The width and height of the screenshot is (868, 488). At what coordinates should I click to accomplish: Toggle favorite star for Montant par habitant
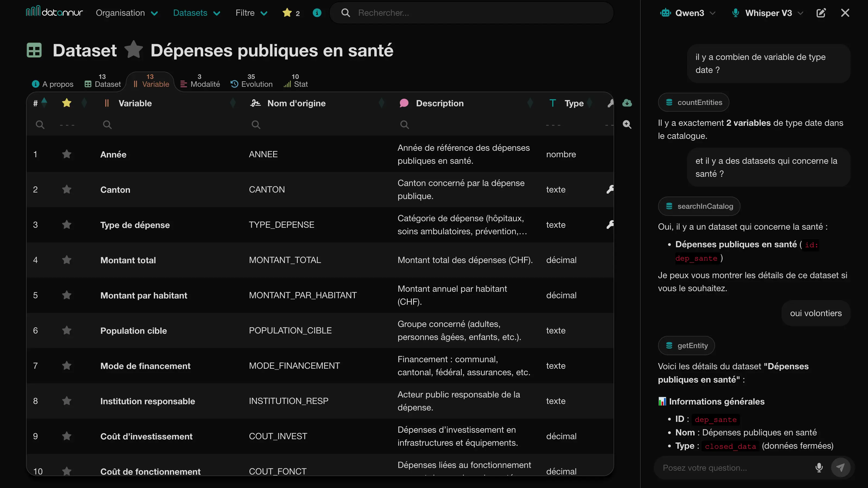(67, 295)
